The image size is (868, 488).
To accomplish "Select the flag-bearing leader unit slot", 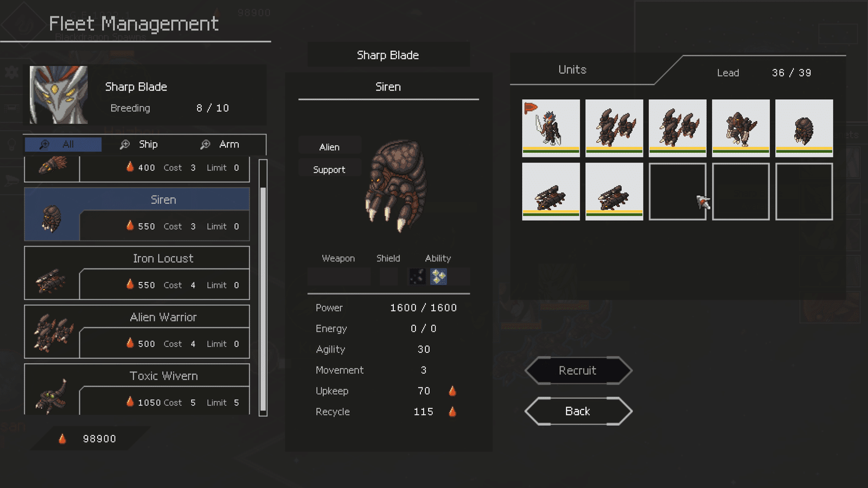I will coord(551,128).
